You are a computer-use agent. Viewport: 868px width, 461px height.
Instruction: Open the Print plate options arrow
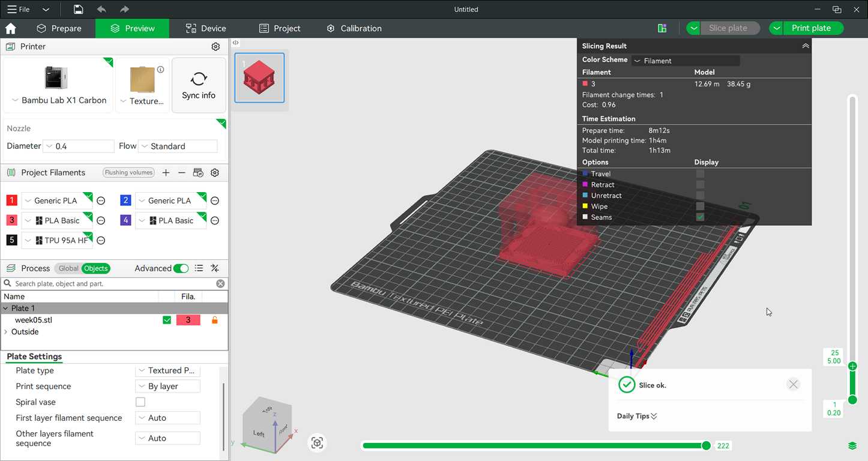pos(777,28)
